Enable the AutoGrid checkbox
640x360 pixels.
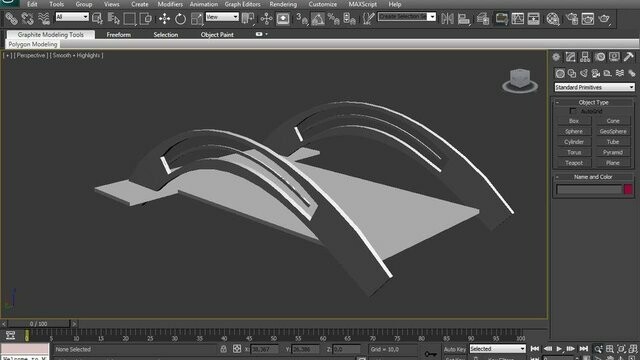pyautogui.click(x=573, y=111)
